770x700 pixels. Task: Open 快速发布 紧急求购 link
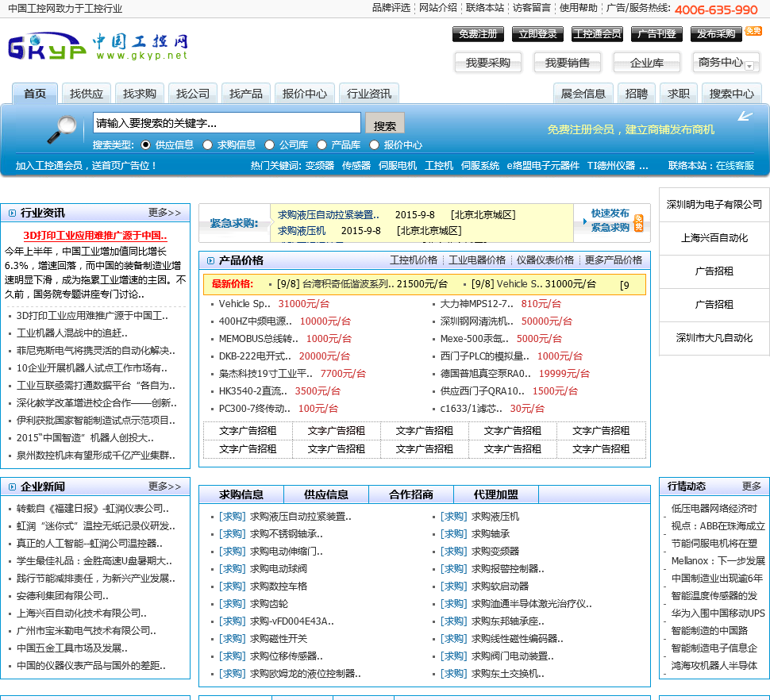click(610, 221)
